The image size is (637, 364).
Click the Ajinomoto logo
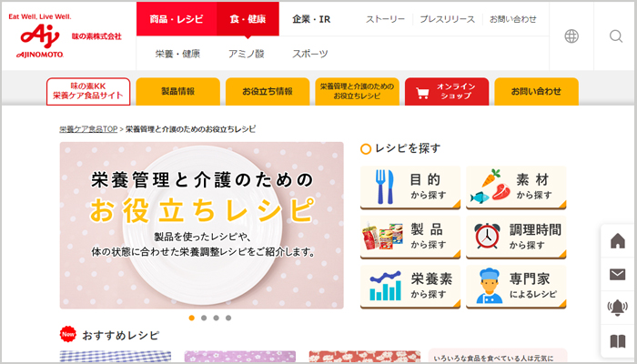tap(40, 35)
